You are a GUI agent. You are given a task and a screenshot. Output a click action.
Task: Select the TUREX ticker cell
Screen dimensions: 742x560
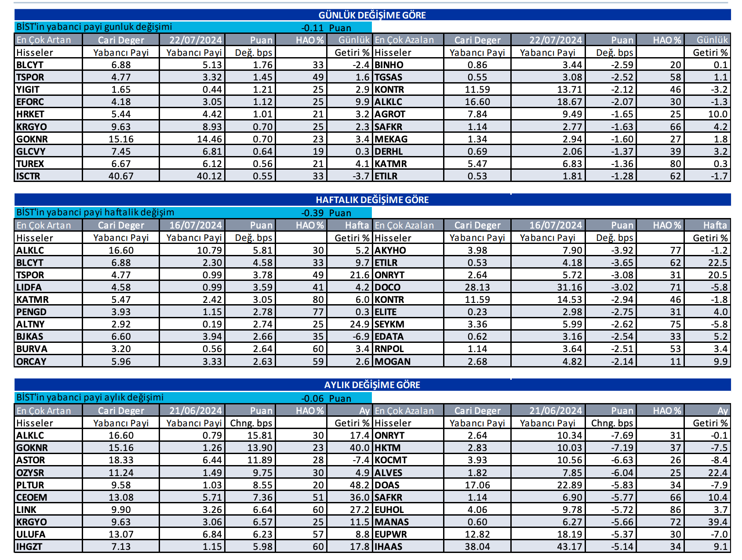pyautogui.click(x=30, y=164)
